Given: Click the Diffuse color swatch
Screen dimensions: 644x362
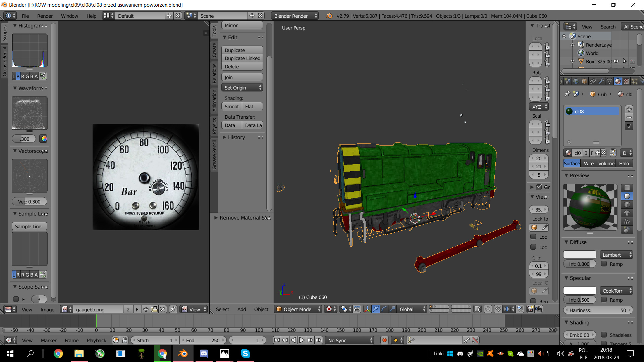Looking at the screenshot, I should (x=580, y=255).
